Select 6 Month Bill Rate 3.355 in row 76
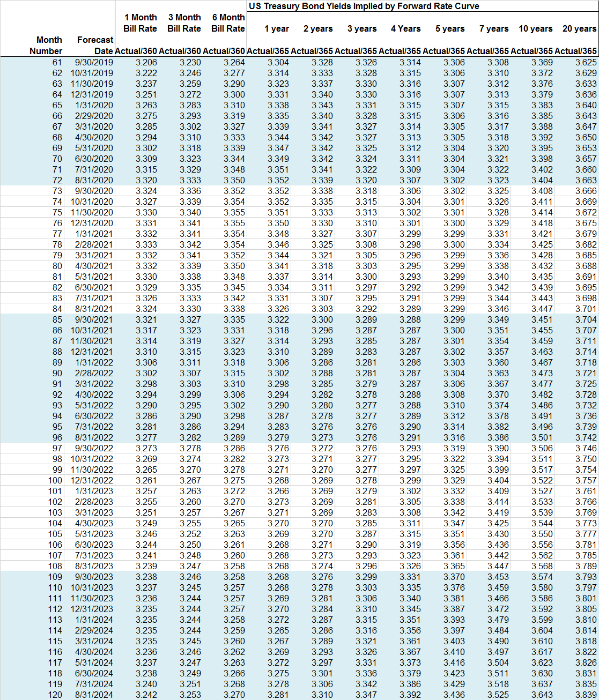This screenshot has width=599, height=700. point(234,223)
